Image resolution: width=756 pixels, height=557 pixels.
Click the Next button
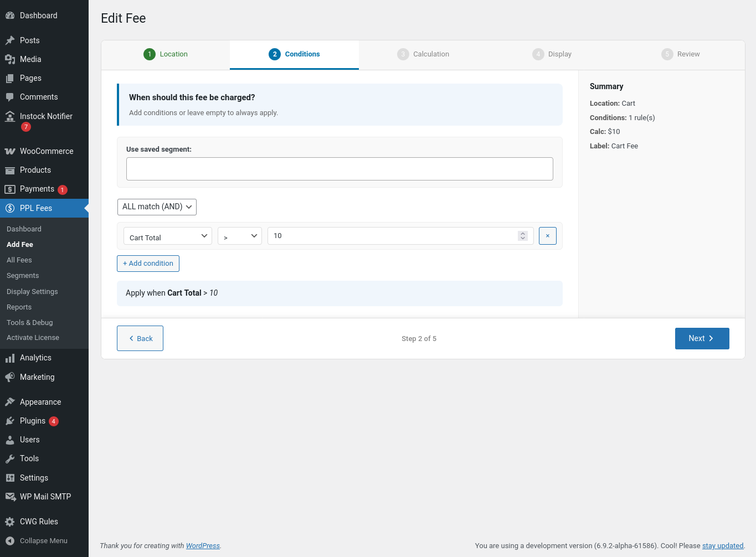coord(702,339)
